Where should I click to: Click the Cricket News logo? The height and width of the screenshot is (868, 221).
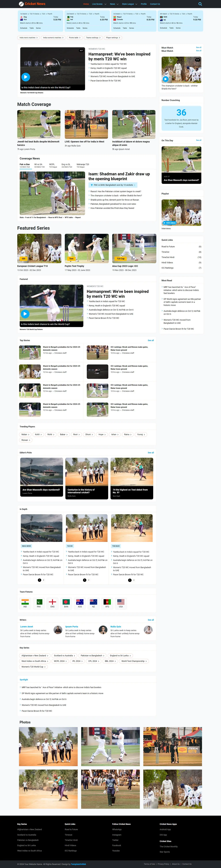point(32,4)
